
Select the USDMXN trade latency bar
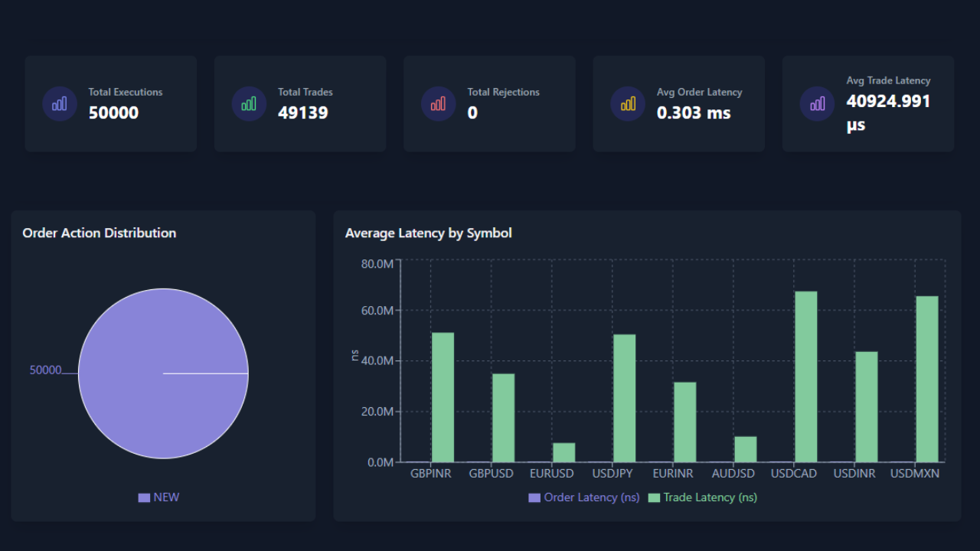pos(926,379)
